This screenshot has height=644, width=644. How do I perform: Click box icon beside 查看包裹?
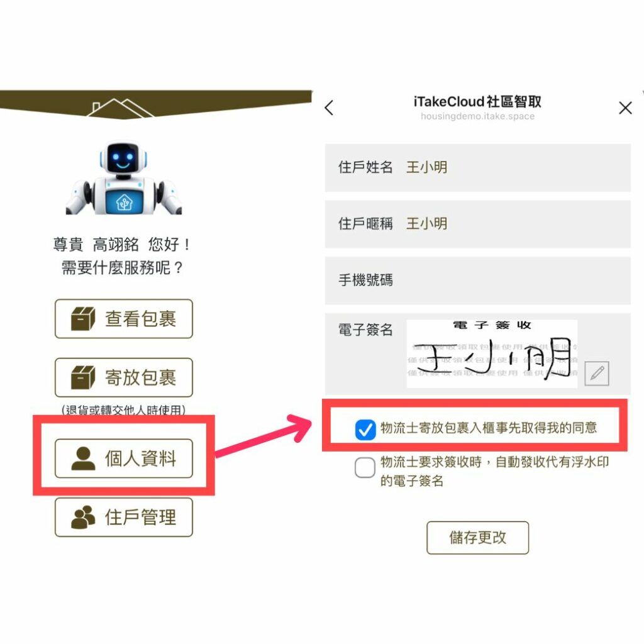click(83, 319)
